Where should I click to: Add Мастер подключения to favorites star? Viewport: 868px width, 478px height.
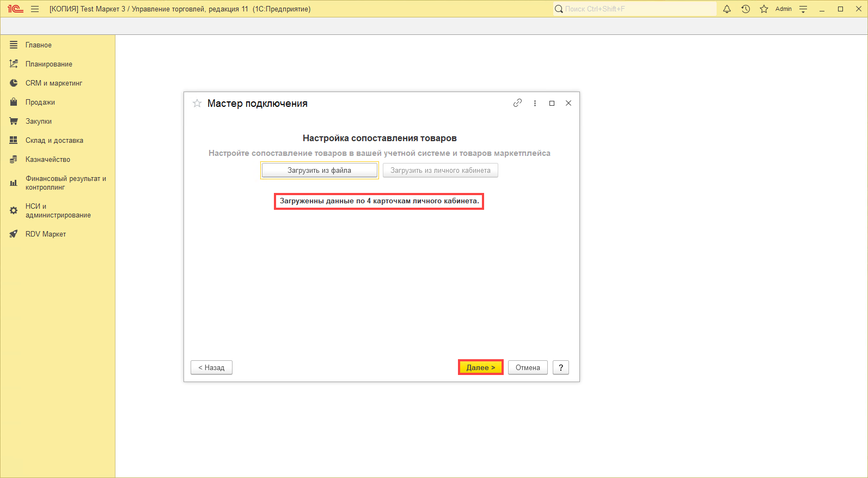pos(197,103)
